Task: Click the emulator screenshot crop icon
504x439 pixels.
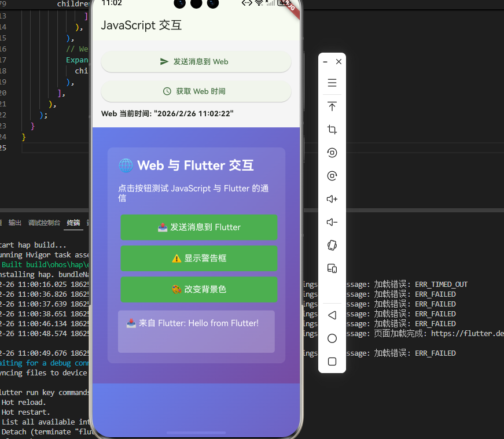Action: click(x=332, y=130)
